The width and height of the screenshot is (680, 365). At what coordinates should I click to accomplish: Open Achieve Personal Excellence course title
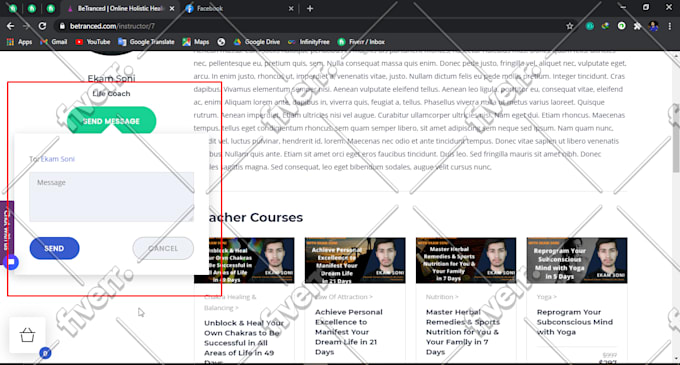[x=349, y=332]
